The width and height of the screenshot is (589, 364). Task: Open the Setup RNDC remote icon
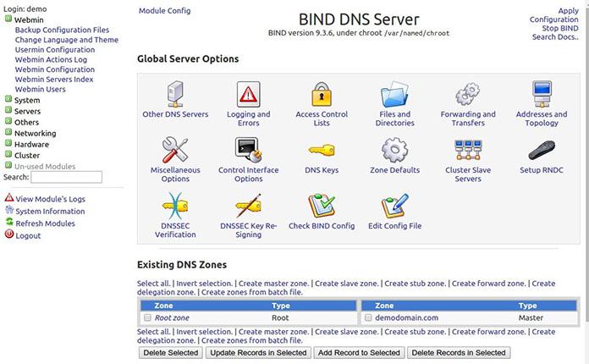(542, 150)
